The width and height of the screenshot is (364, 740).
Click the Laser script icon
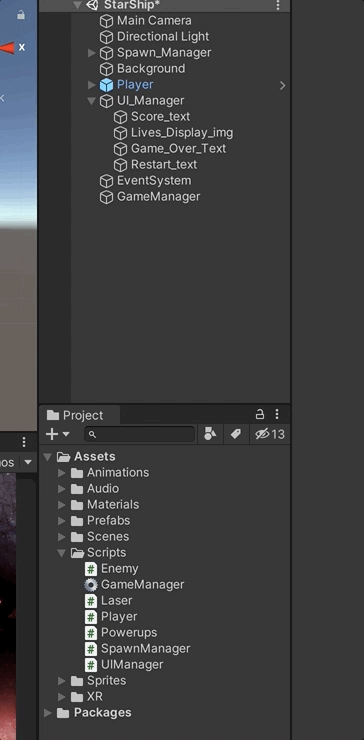91,601
